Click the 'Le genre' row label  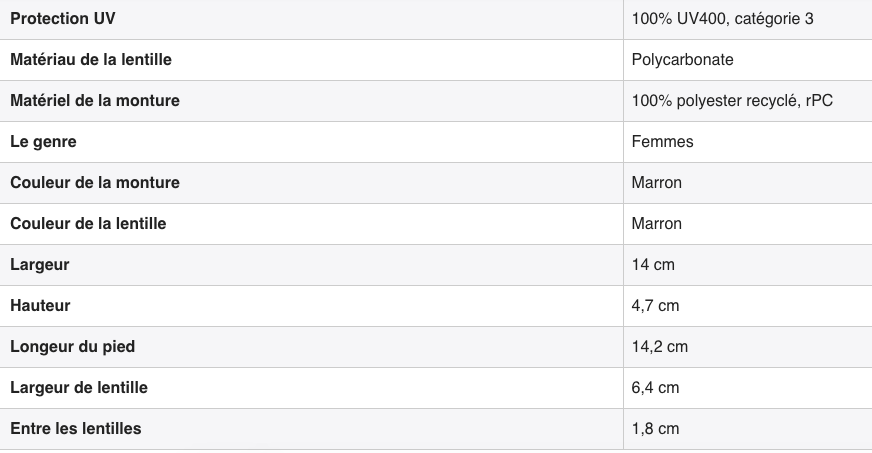coord(43,142)
